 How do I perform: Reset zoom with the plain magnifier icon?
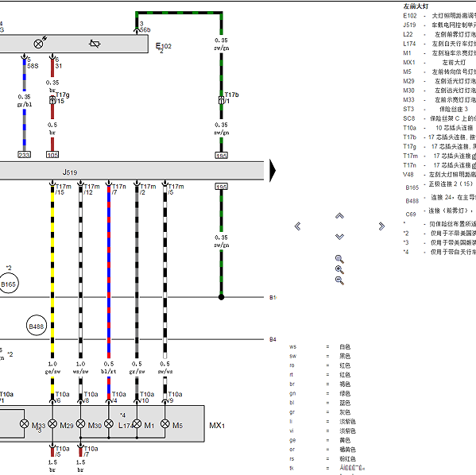click(x=339, y=259)
